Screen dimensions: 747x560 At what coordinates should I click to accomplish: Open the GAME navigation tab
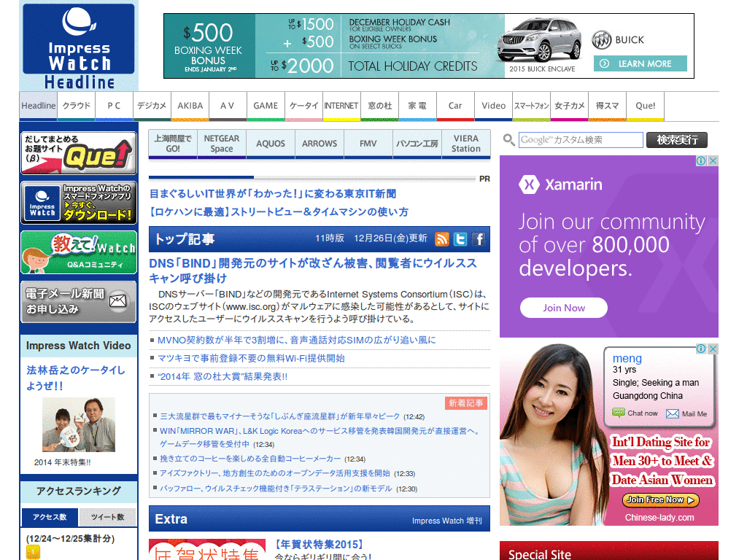(266, 106)
